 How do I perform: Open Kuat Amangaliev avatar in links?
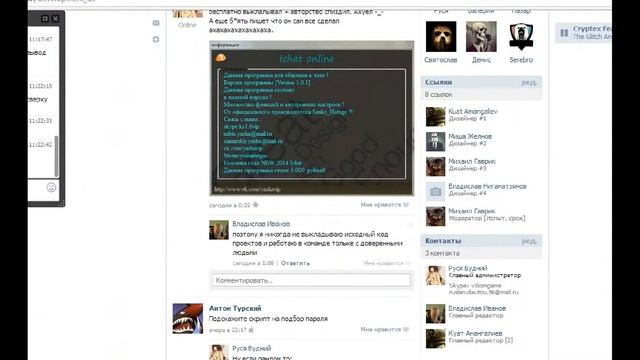click(436, 117)
